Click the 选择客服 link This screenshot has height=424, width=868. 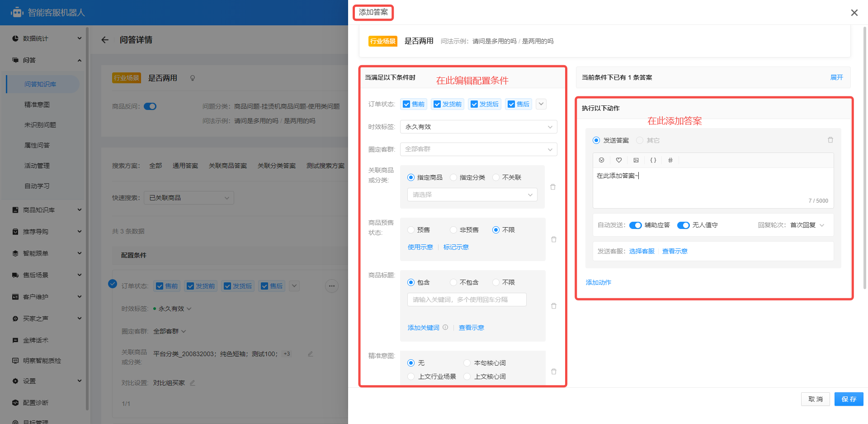click(x=642, y=251)
